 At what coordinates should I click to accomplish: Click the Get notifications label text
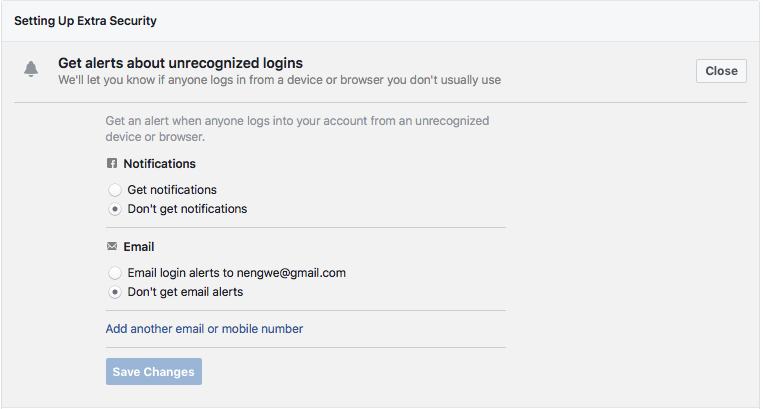click(x=172, y=190)
